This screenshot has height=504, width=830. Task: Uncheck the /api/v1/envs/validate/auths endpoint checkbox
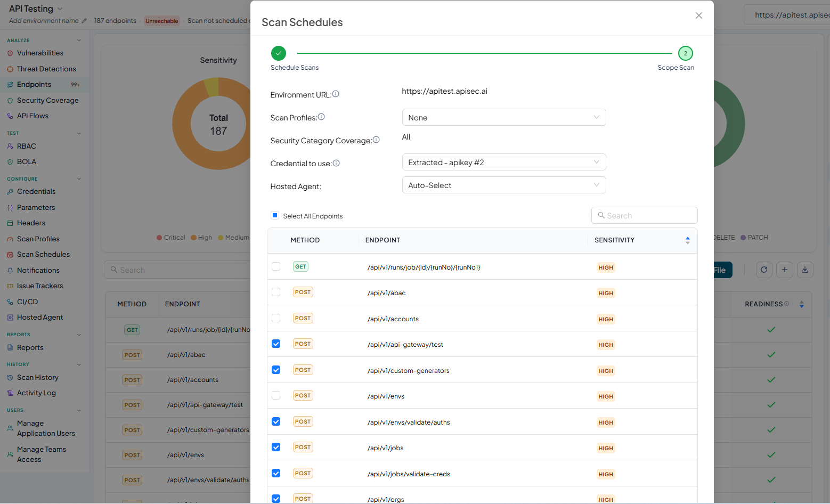coord(276,421)
